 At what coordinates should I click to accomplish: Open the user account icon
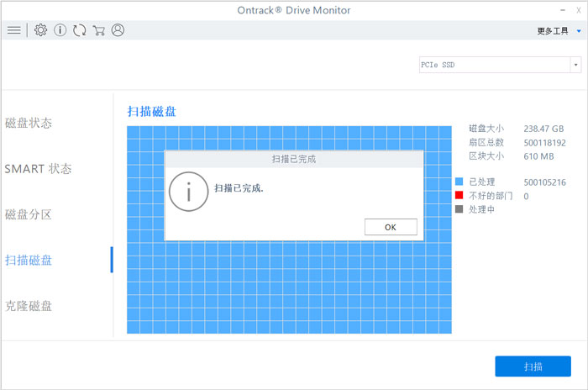click(x=118, y=30)
